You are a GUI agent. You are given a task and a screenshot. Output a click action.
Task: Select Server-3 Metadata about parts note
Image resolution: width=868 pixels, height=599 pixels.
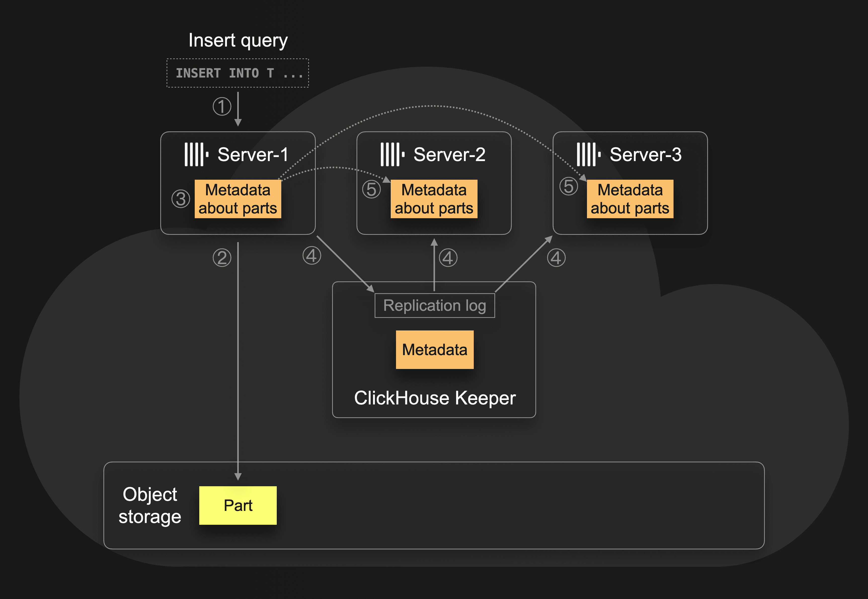pyautogui.click(x=630, y=199)
